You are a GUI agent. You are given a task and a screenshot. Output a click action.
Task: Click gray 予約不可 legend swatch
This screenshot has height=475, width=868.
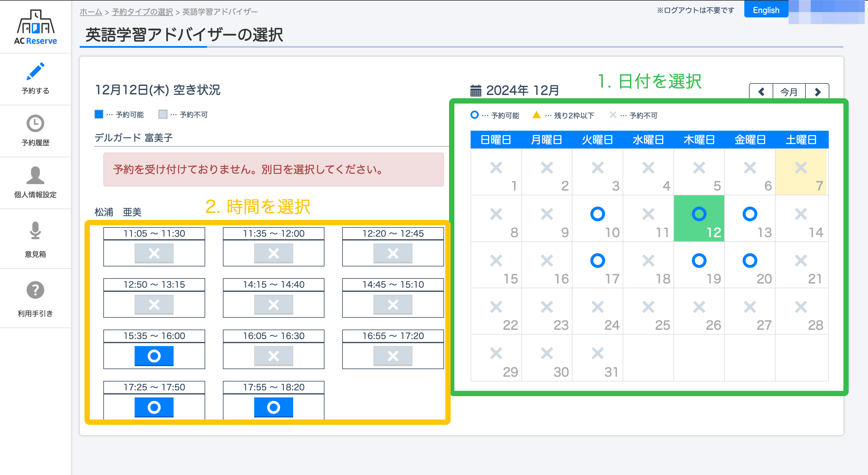click(x=163, y=114)
